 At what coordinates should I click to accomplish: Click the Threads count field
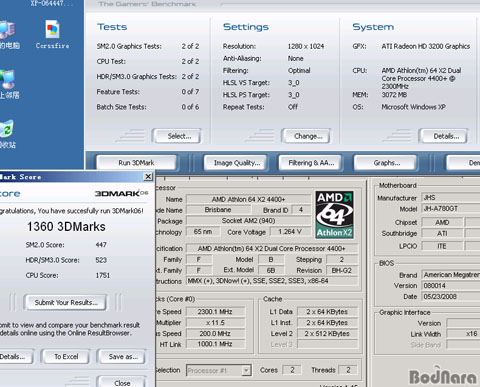[x=348, y=370]
